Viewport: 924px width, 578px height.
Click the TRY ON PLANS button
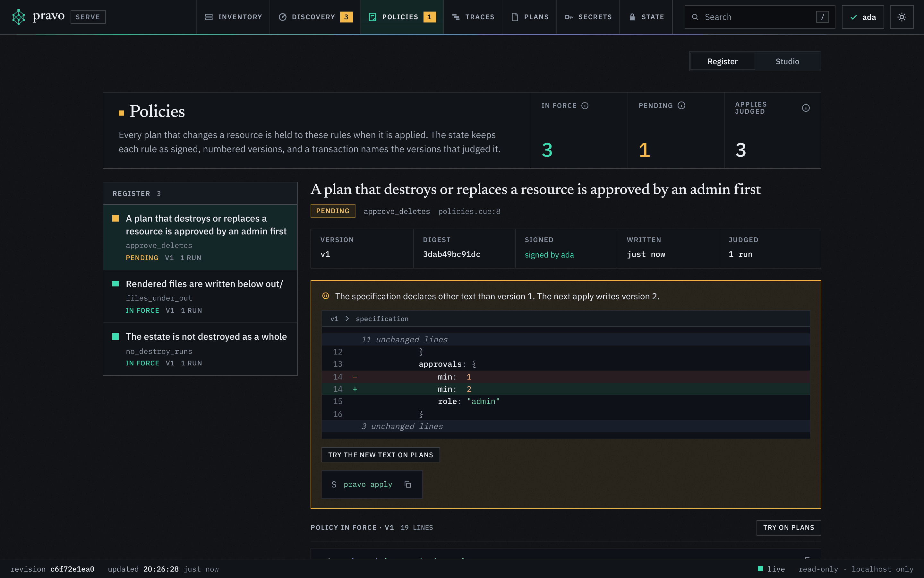(789, 528)
